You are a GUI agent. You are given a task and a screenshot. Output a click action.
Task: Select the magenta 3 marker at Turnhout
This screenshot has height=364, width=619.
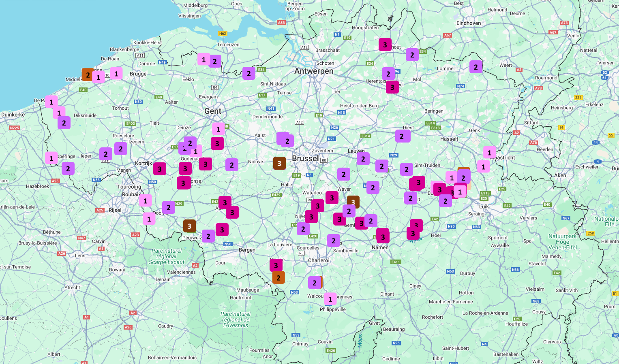pyautogui.click(x=385, y=45)
